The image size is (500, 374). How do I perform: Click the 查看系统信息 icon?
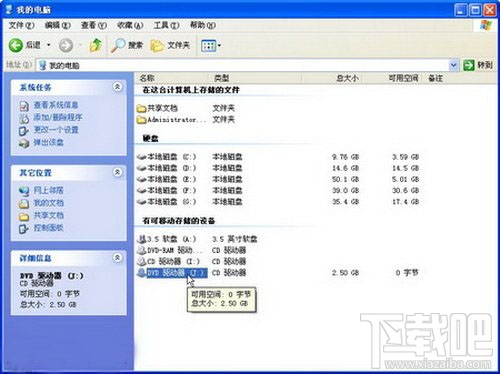[x=24, y=106]
